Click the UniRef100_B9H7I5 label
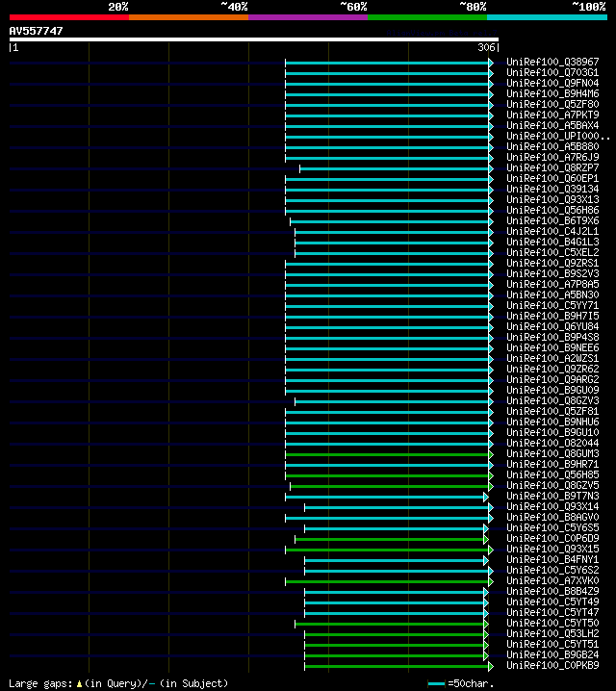 (552, 316)
